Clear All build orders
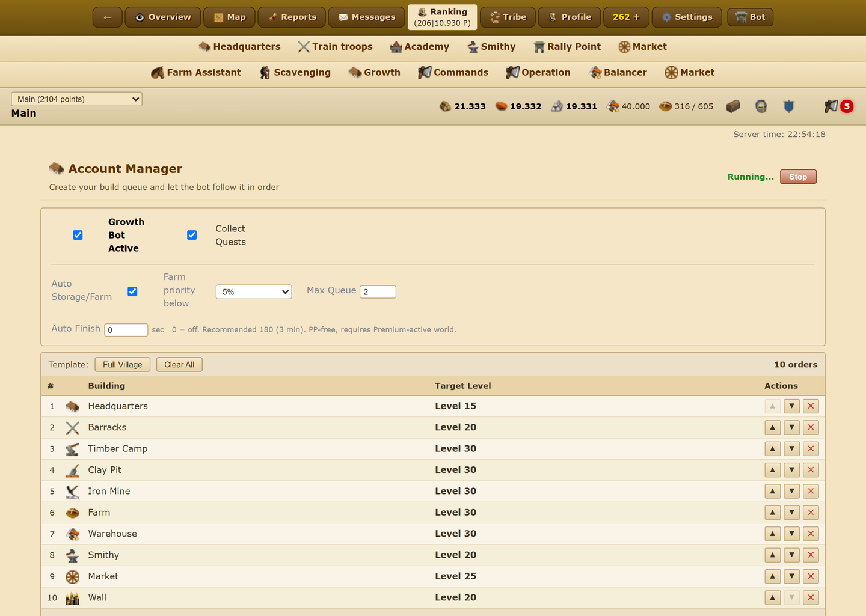866x616 pixels. [179, 365]
